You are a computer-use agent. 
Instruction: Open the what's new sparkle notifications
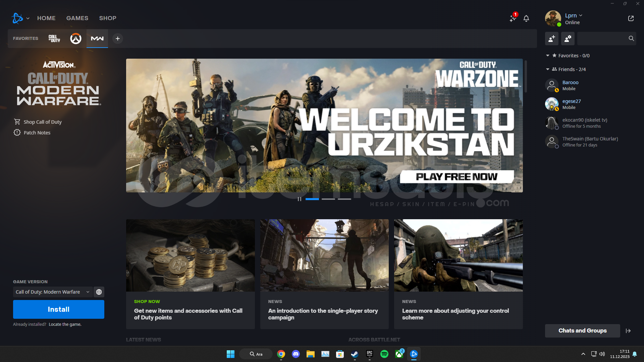[x=513, y=18]
